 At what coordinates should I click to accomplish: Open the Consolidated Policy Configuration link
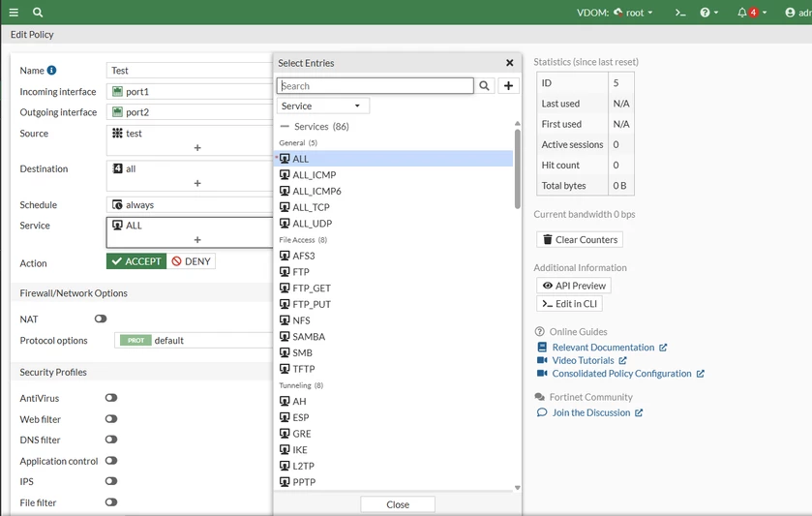pos(621,374)
